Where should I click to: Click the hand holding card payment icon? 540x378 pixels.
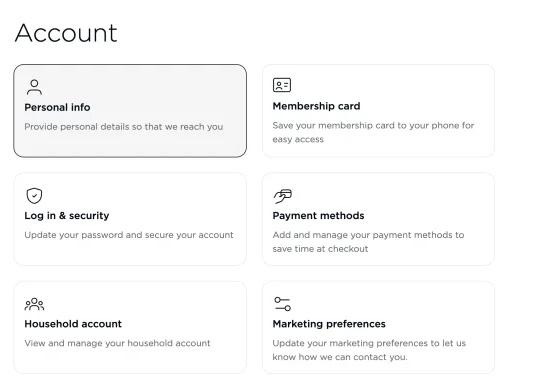(x=283, y=196)
